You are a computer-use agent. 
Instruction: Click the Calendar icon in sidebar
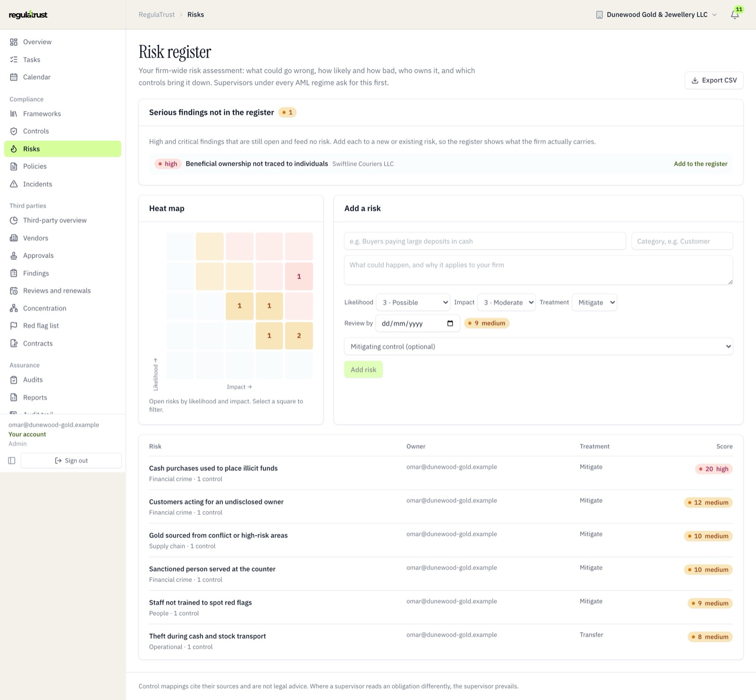click(14, 77)
